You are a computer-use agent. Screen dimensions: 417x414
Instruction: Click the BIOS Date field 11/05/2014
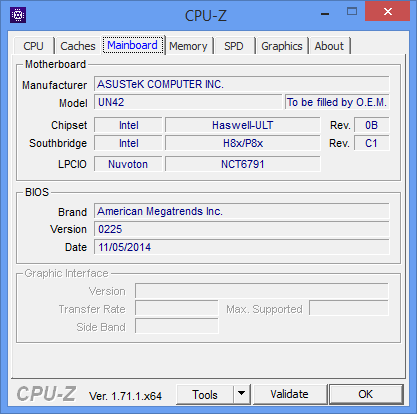[x=242, y=247]
